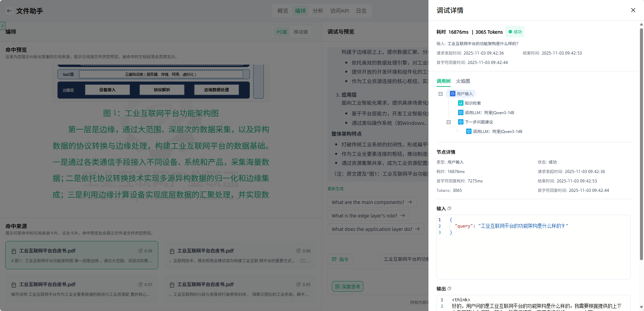Click the debug panel vertical scrollbar
This screenshot has width=644, height=311.
pyautogui.click(x=641, y=144)
